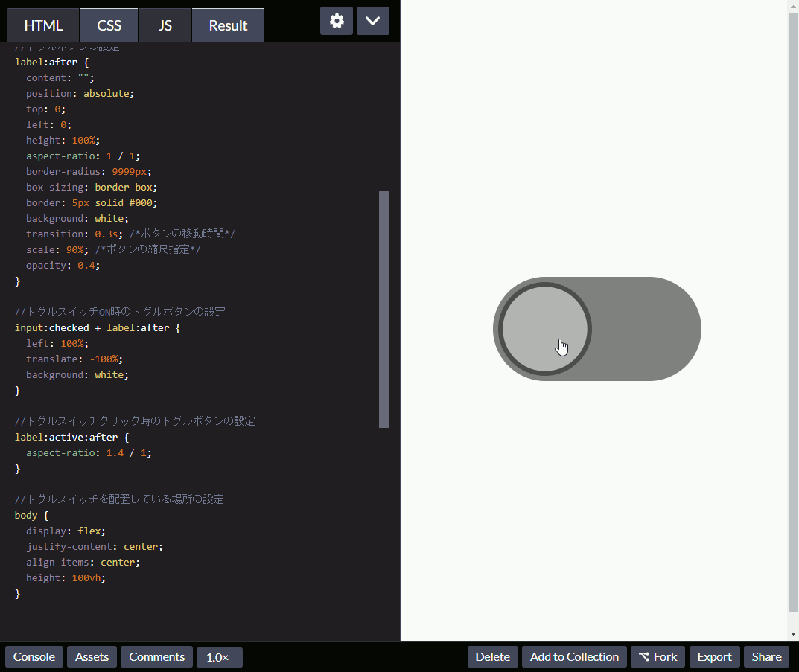
Task: Click the Fork arrow icon
Action: coord(645,656)
